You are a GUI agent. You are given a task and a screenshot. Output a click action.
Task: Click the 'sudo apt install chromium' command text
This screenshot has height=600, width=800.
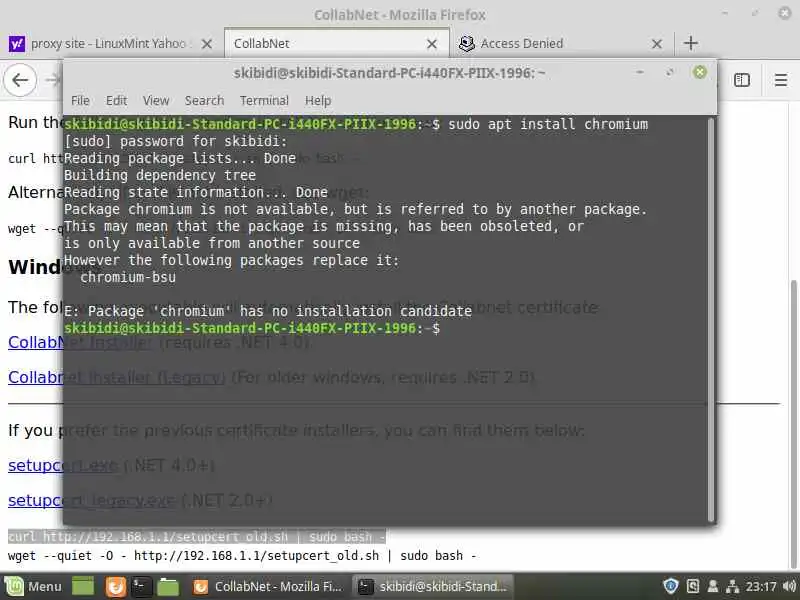tap(548, 124)
